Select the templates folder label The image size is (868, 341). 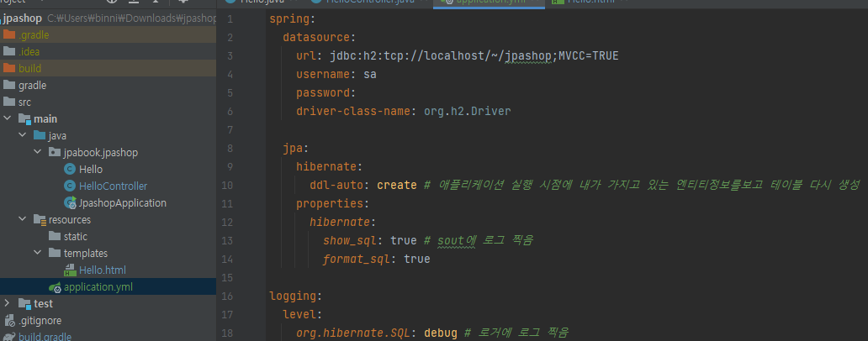[x=86, y=253]
